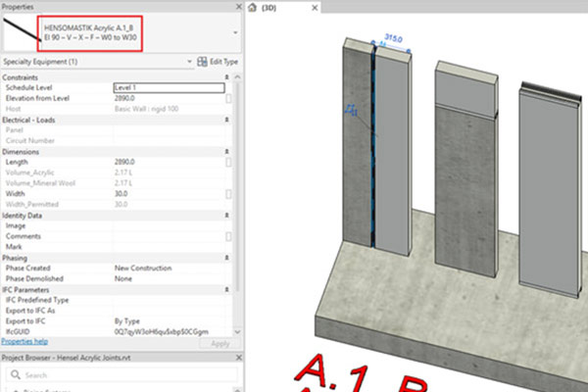Close the Project Browser panel
The image size is (588, 392).
pyautogui.click(x=239, y=358)
